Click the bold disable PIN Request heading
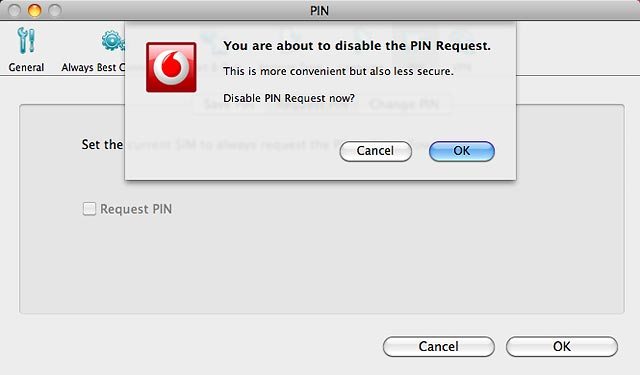 coord(357,46)
